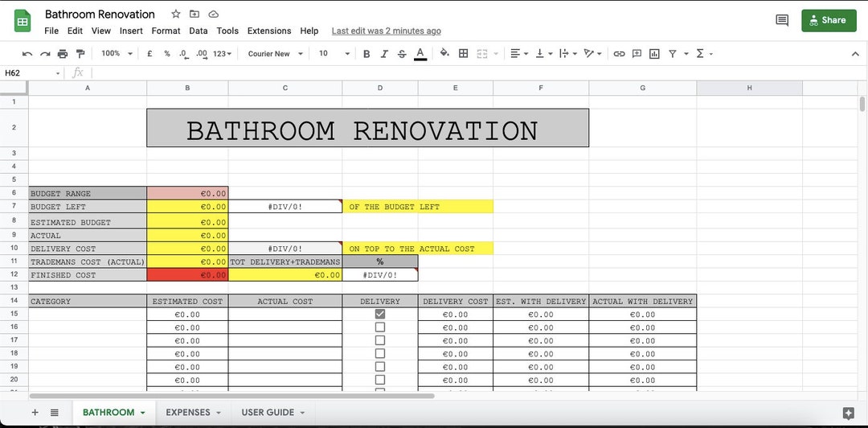
Task: Toggle strikethrough formatting
Action: (402, 54)
